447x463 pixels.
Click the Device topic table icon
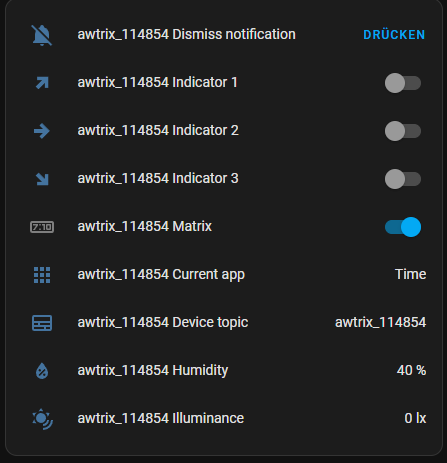click(x=42, y=323)
